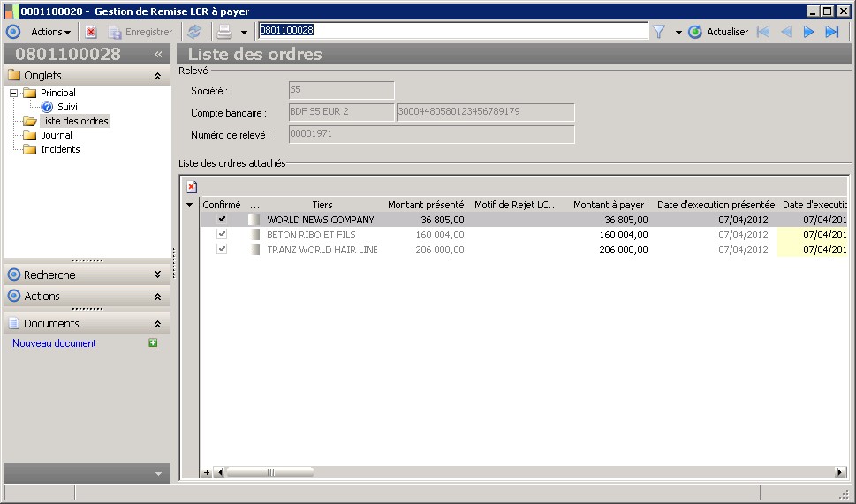Image resolution: width=856 pixels, height=504 pixels.
Task: Click the horizontal scrollbar thumb
Action: point(270,472)
